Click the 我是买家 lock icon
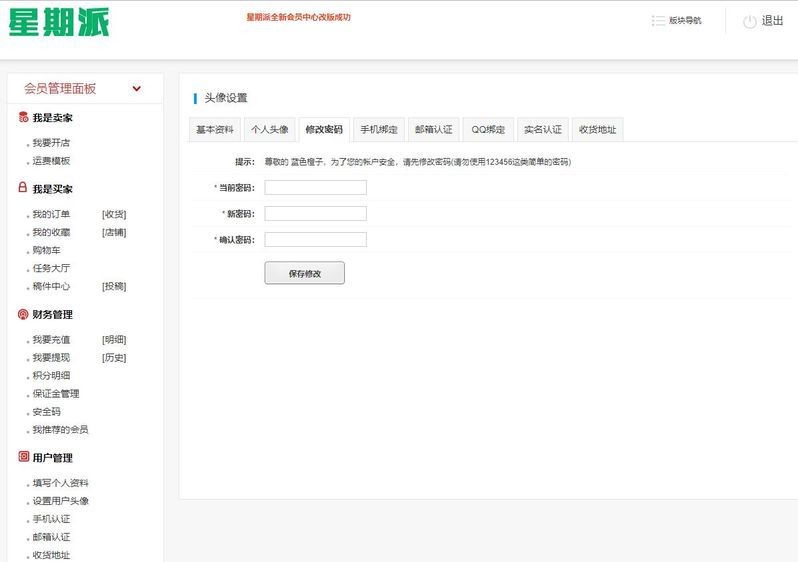This screenshot has height=562, width=798. pyautogui.click(x=23, y=188)
